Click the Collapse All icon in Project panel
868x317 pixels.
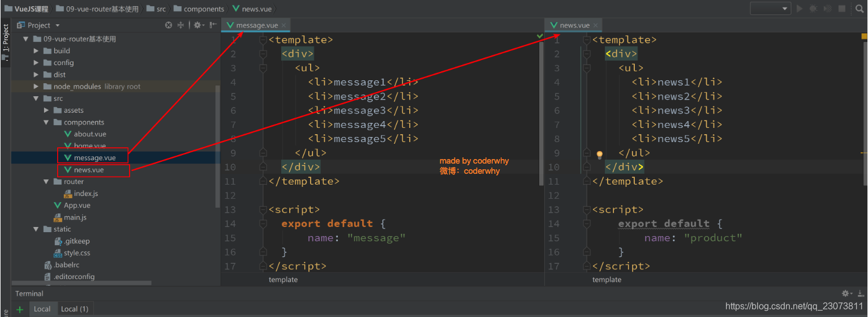coord(181,25)
